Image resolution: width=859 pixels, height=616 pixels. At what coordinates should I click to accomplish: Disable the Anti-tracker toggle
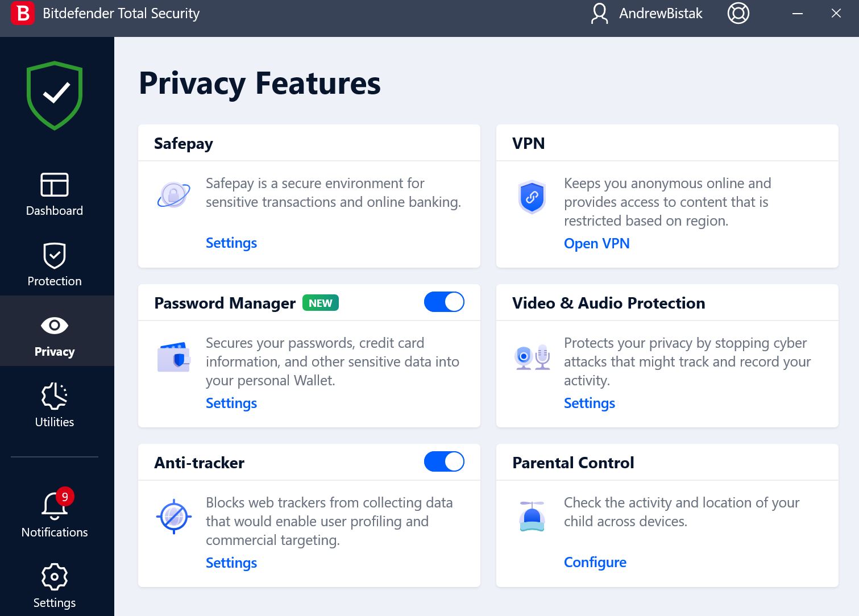(x=444, y=461)
